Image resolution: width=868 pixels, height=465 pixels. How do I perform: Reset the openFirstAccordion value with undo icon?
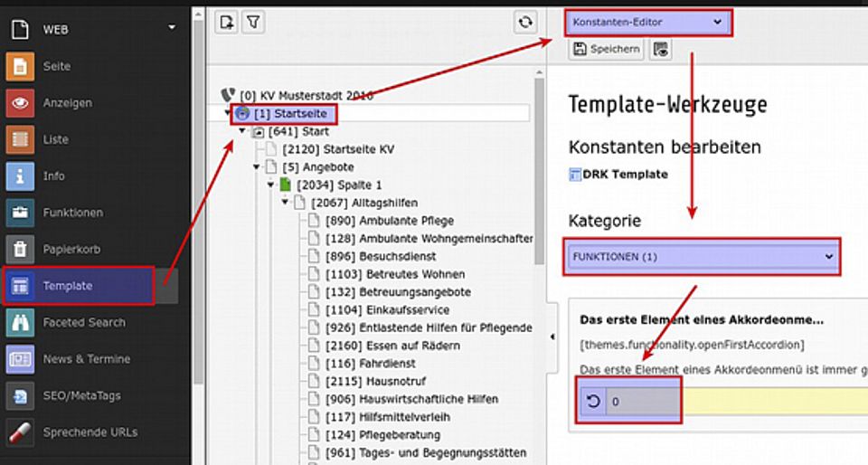click(x=594, y=401)
